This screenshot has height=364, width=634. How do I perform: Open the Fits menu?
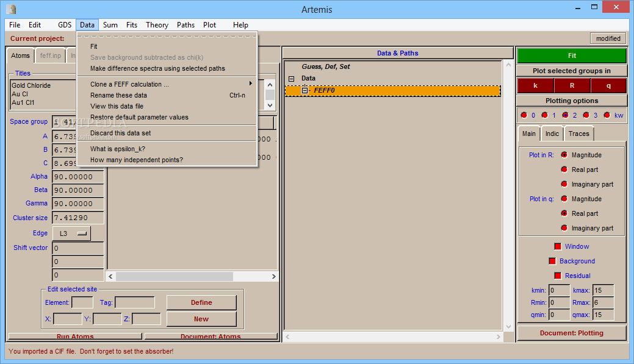coord(132,24)
